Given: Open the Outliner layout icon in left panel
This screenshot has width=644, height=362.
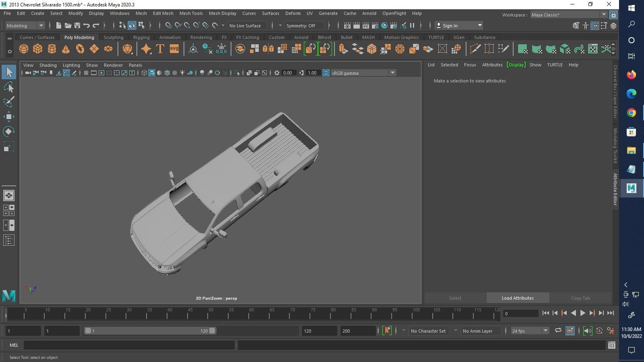Looking at the screenshot, I should tap(9, 241).
